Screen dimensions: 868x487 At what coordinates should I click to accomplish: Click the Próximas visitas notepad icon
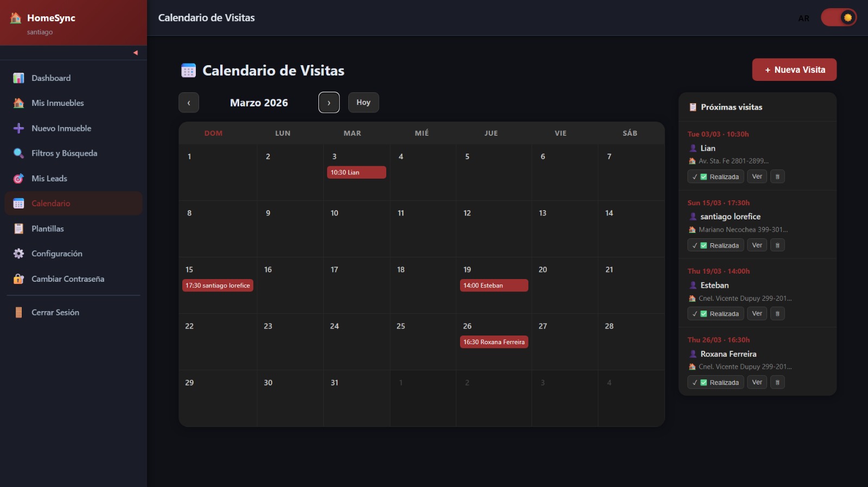[693, 107]
